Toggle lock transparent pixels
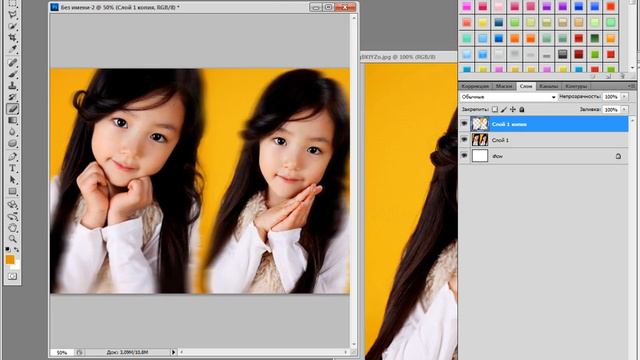This screenshot has width=640, height=360. pos(495,109)
